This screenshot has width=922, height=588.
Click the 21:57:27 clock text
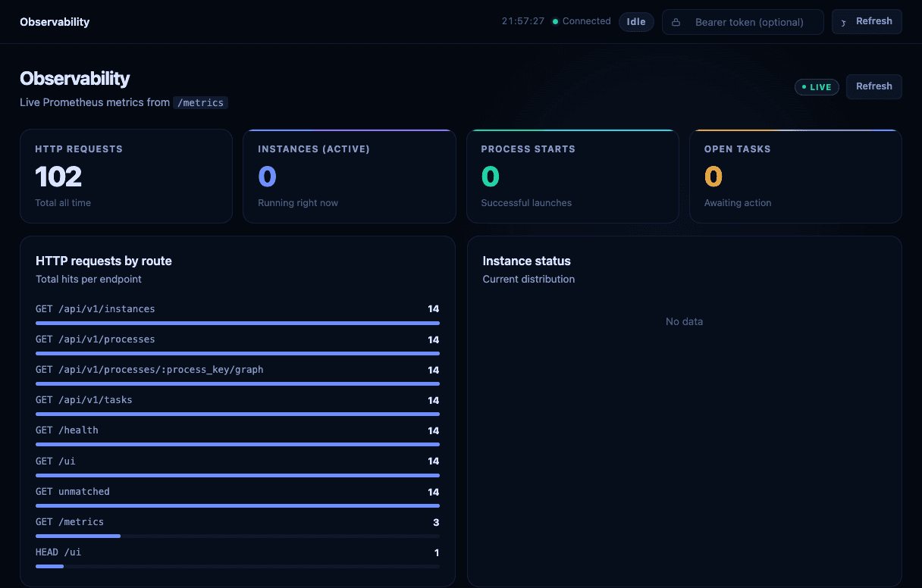point(523,21)
